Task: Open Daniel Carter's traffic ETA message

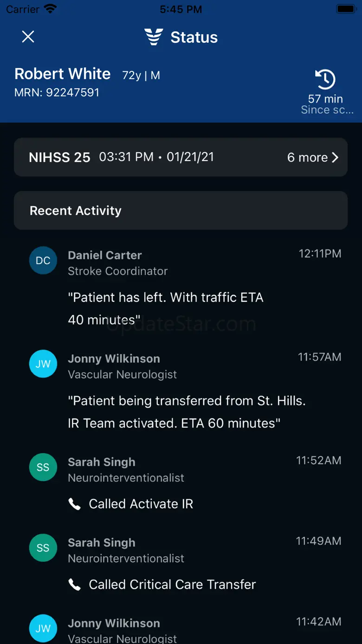Action: click(x=166, y=308)
